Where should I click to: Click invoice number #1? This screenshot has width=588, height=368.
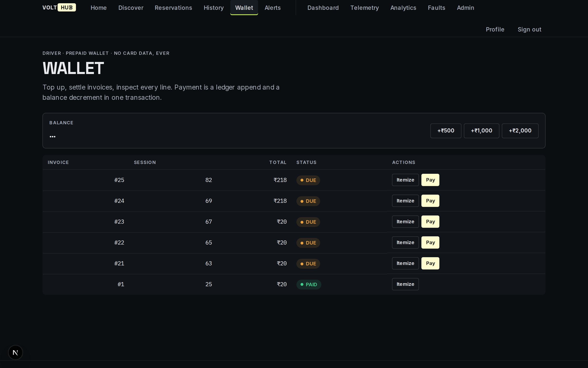tap(121, 284)
